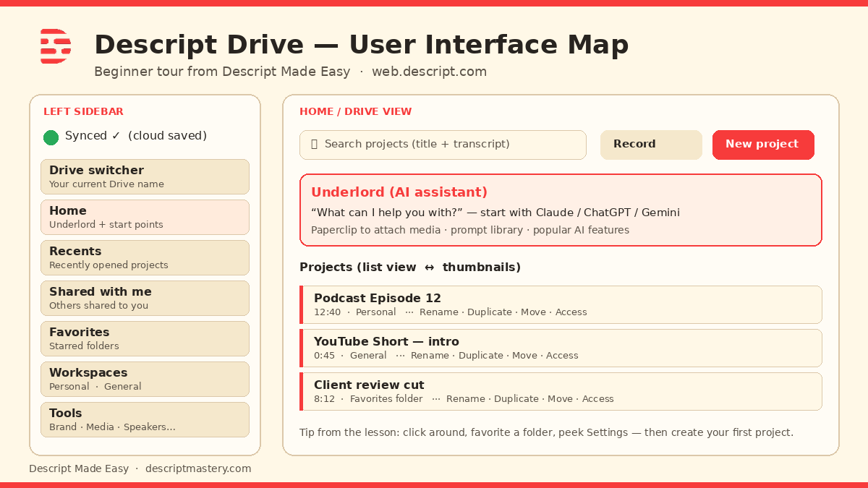This screenshot has height=488, width=868.
Task: Click the web.descript.com text in subtitle
Action: [429, 72]
